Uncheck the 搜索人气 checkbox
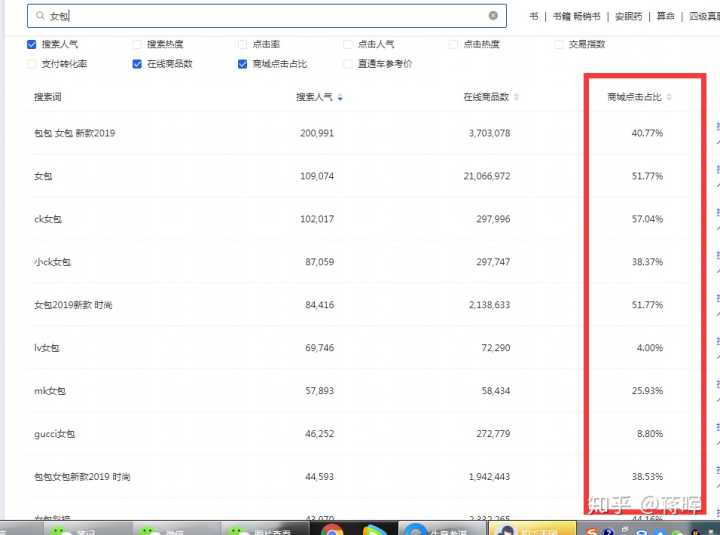Image resolution: width=720 pixels, height=535 pixels. 32,45
